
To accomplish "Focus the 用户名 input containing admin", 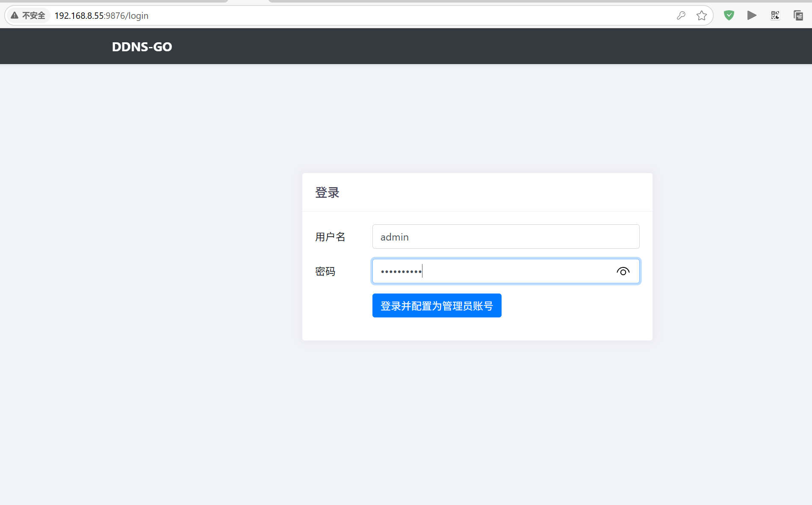I will tap(506, 236).
